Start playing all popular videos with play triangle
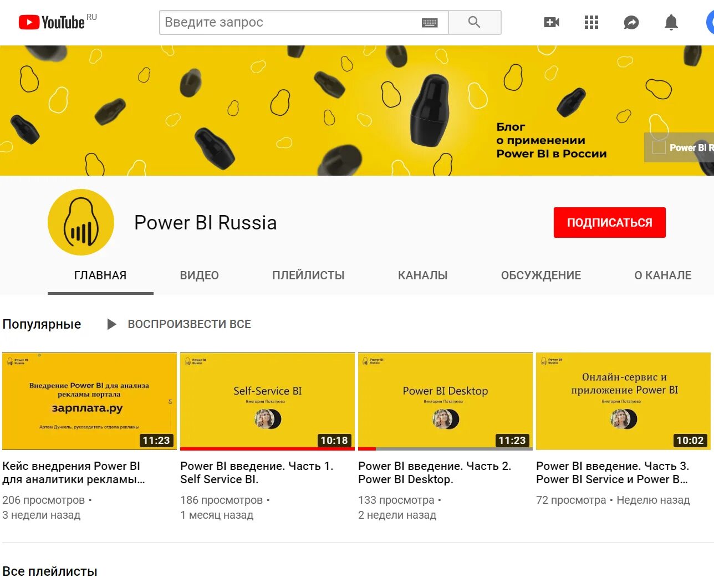This screenshot has height=588, width=714. click(x=111, y=324)
